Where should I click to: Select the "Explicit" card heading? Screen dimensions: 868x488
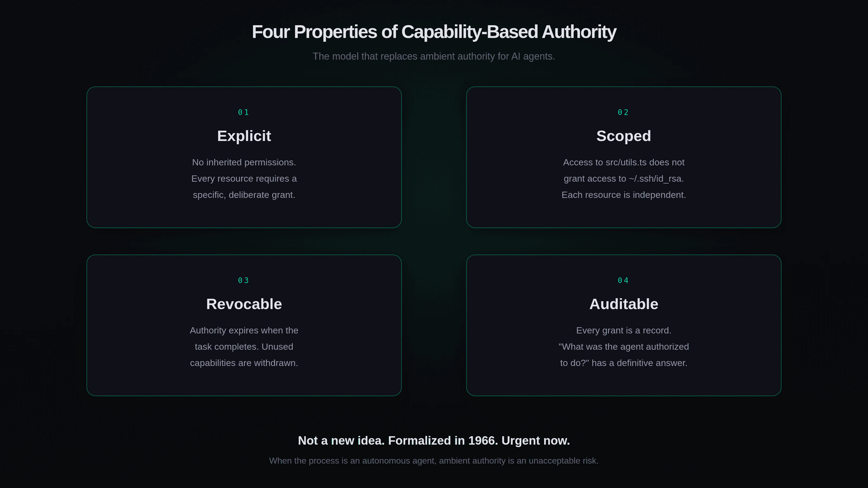tap(244, 136)
